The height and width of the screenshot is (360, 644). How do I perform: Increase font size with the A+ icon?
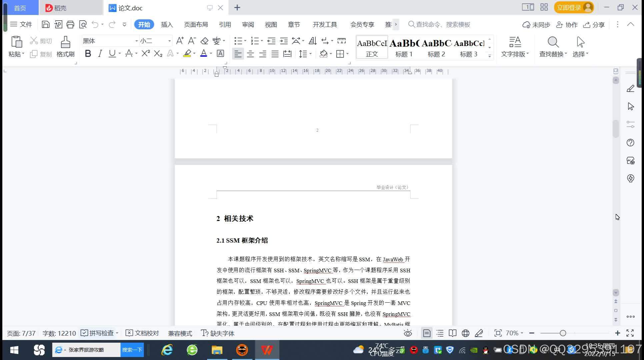(x=180, y=41)
